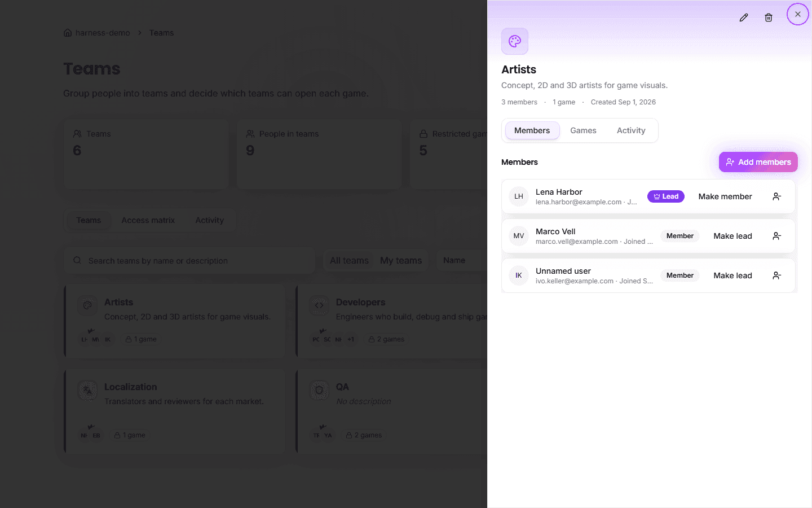Click the palette team icon above Artists

pyautogui.click(x=515, y=41)
